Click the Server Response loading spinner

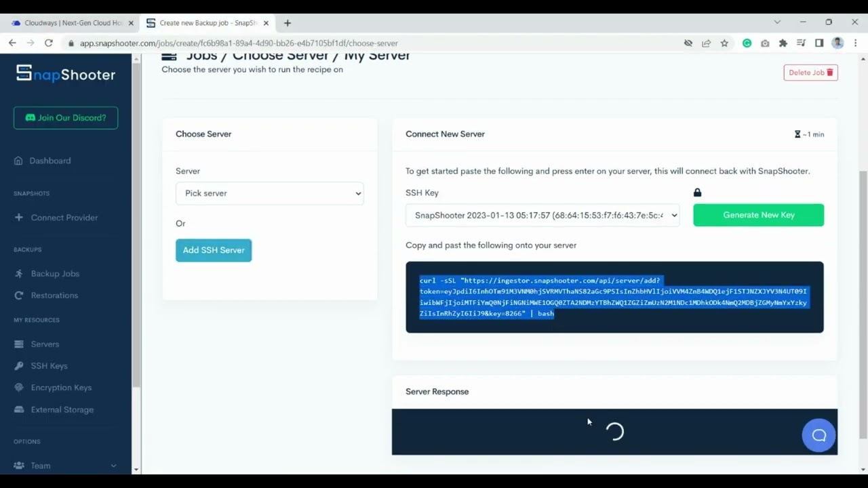coord(614,432)
